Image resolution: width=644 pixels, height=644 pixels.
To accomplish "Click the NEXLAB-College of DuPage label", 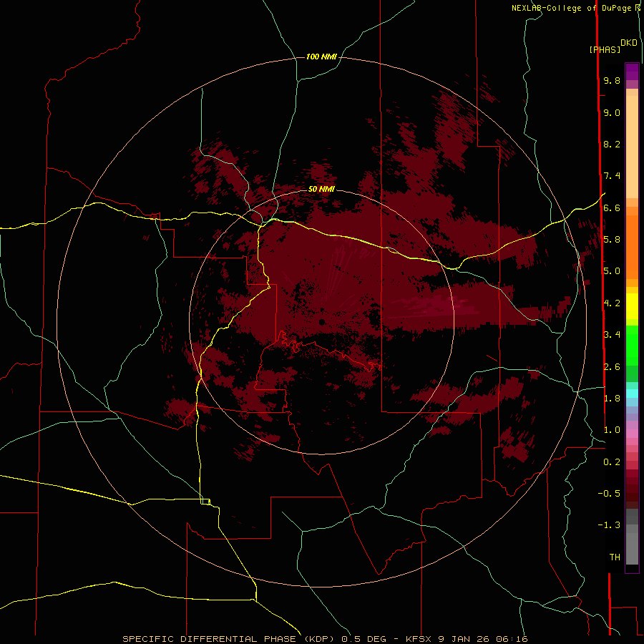I will 572,8.
